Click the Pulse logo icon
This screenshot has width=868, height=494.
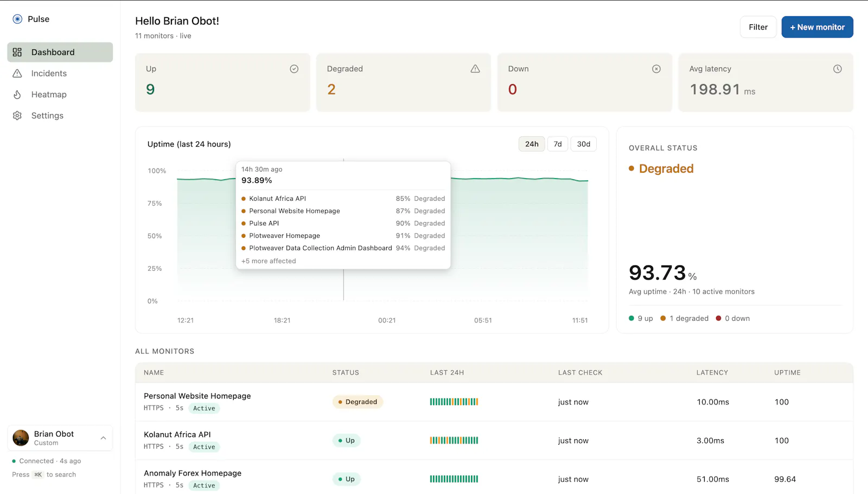click(x=17, y=19)
